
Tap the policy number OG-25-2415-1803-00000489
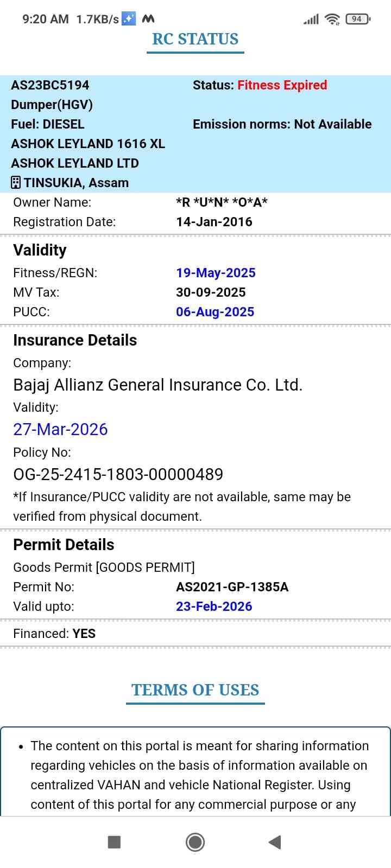pyautogui.click(x=118, y=475)
